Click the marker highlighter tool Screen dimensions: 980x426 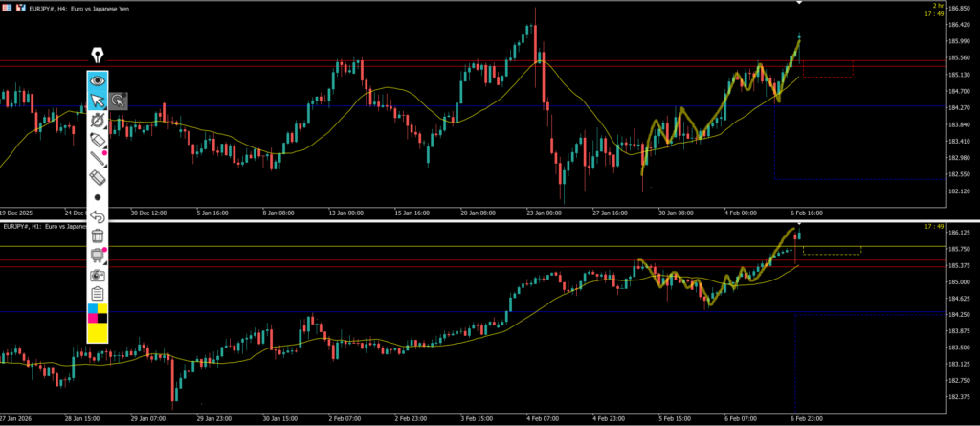(97, 159)
